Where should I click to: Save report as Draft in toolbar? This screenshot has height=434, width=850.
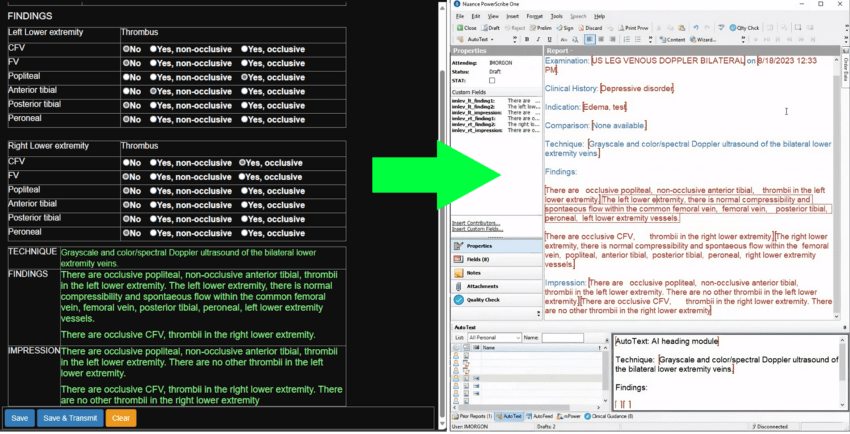coord(491,28)
